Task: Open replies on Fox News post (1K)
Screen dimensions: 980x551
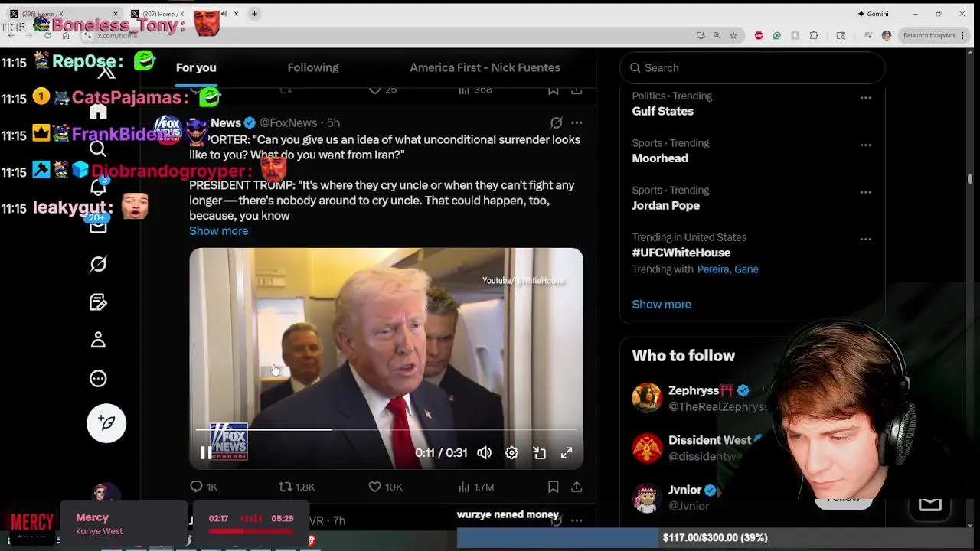Action: [204, 487]
